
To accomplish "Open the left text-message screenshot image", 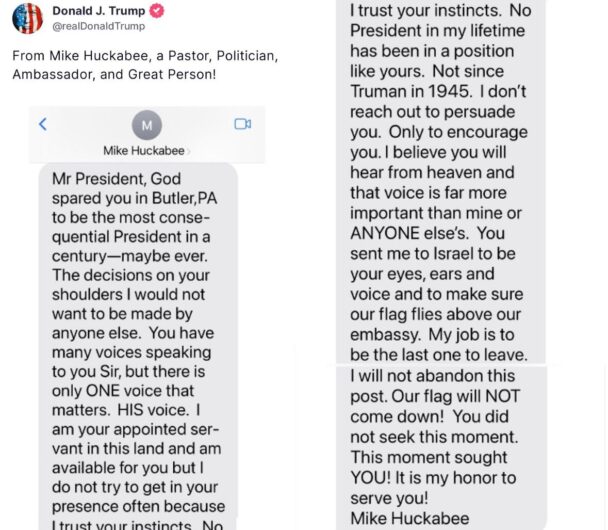I will pyautogui.click(x=147, y=318).
